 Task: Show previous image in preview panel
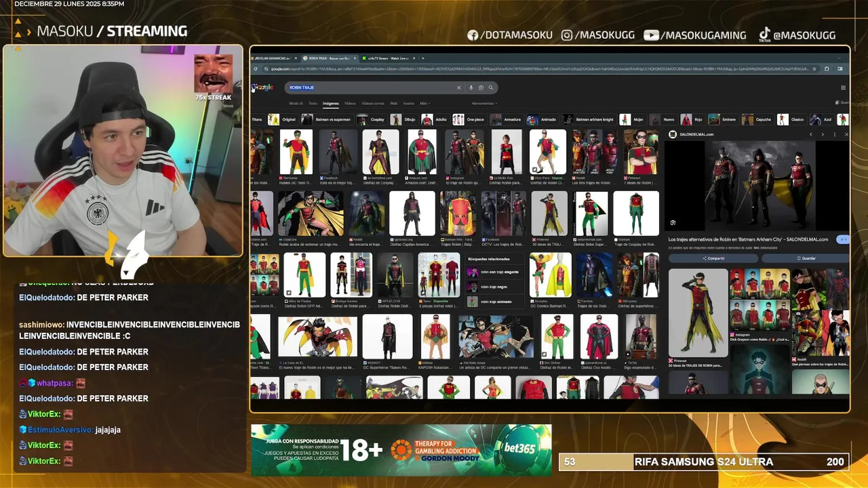811,134
